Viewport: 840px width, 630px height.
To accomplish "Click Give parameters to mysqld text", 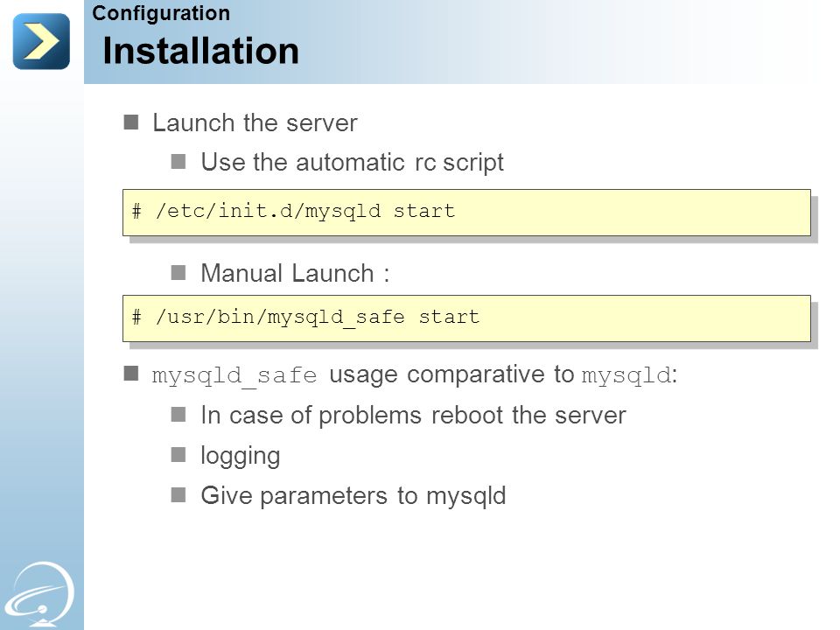I will (353, 496).
